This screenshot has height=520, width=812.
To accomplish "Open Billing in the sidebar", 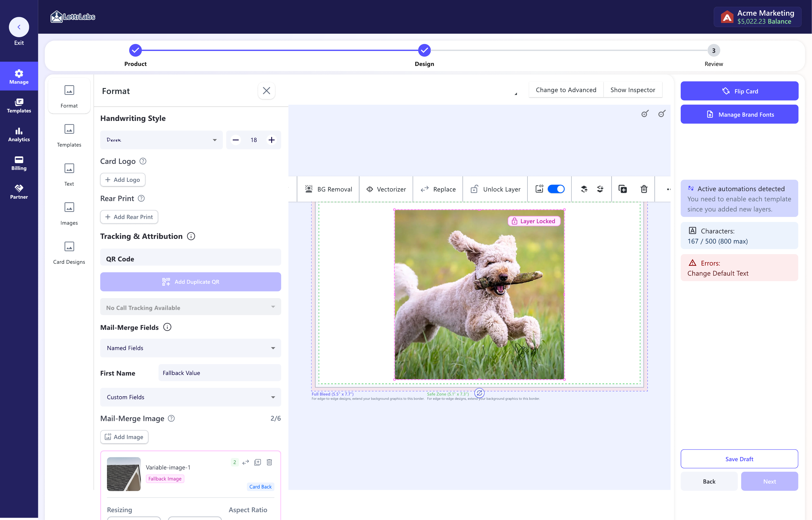I will click(x=19, y=163).
